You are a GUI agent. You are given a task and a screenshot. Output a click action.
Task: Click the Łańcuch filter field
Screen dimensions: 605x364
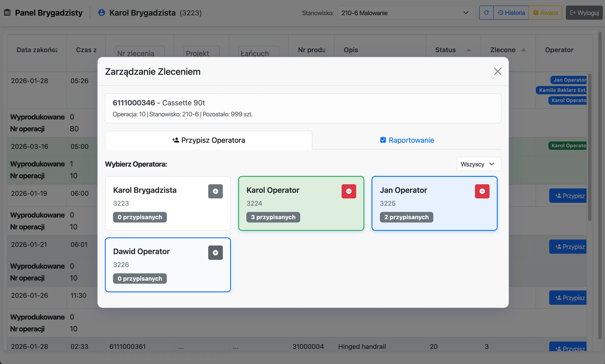click(259, 52)
